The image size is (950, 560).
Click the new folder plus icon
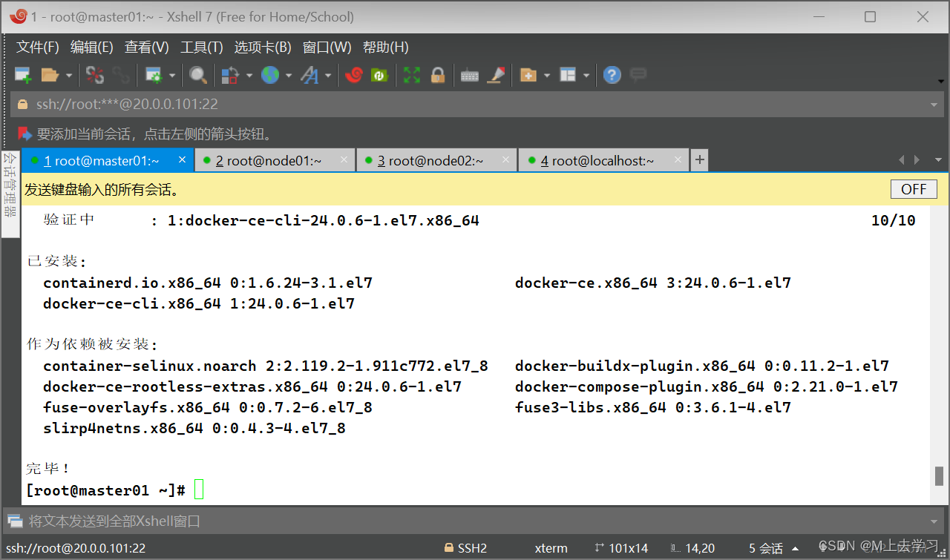pyautogui.click(x=528, y=75)
